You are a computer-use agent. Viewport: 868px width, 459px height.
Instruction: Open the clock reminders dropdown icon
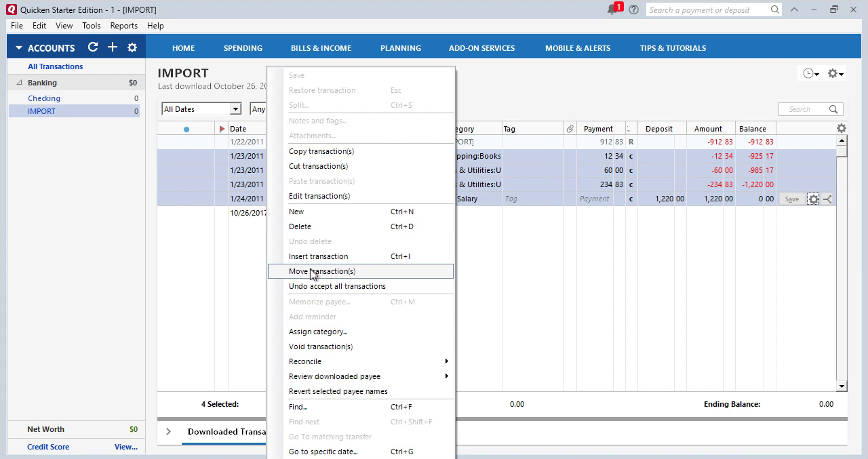[x=810, y=73]
